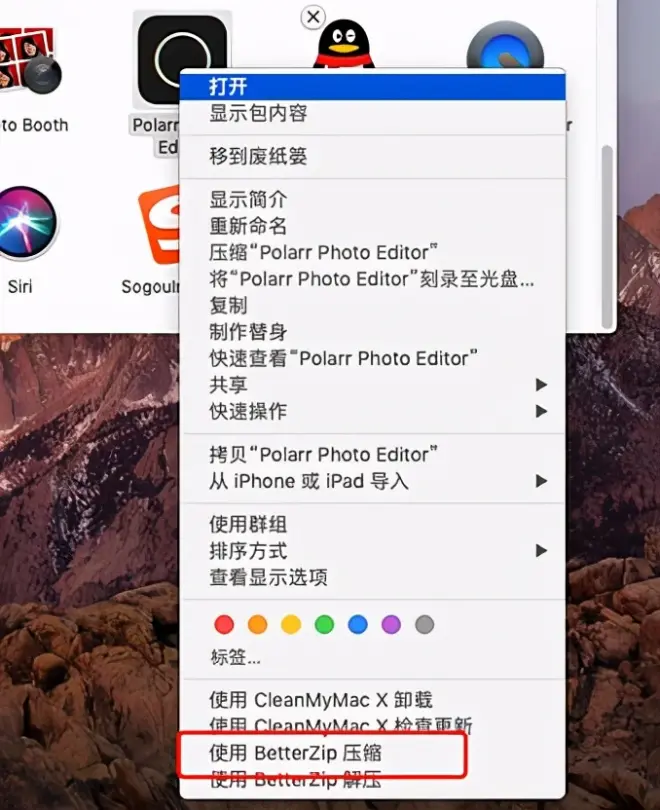Screen dimensions: 660x810
Task: Apply the gray tag color
Action: click(425, 625)
